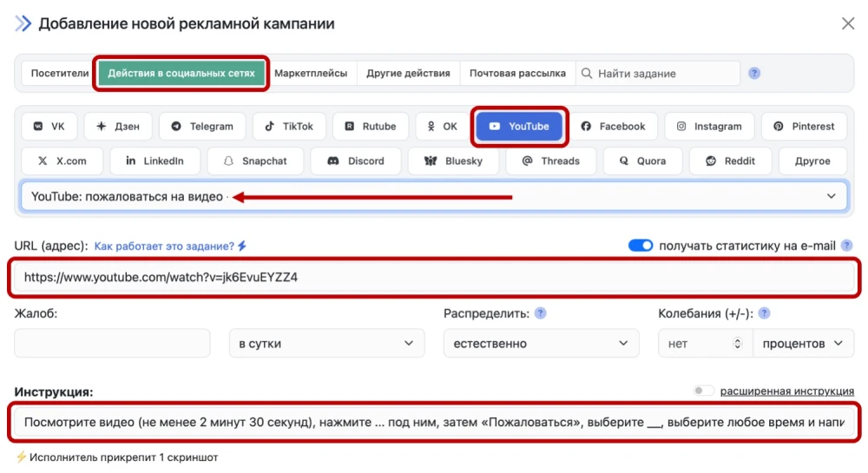This screenshot has height=473, width=868.
Task: Open the Почтовая рассылка tab
Action: [517, 74]
